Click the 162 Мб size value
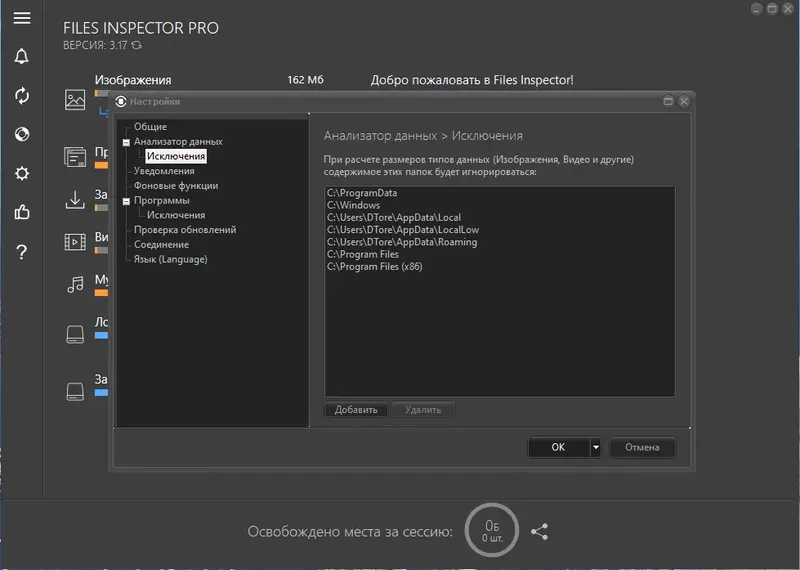 (x=305, y=80)
